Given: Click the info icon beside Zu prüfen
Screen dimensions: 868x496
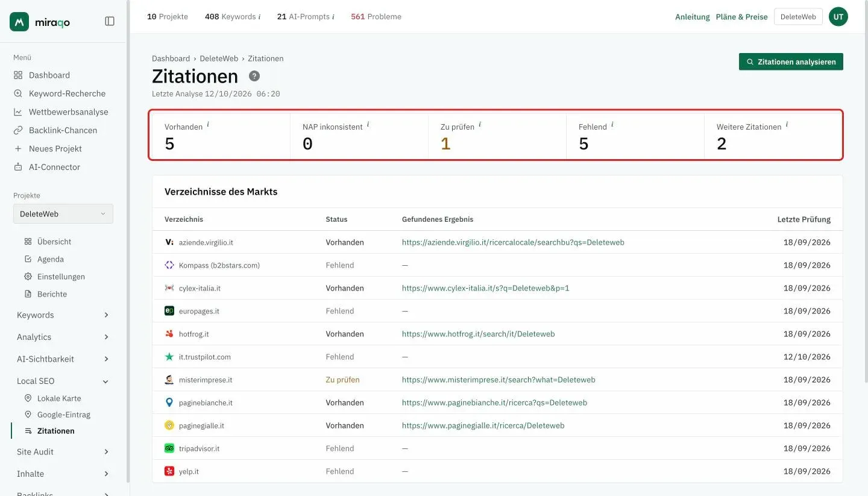Looking at the screenshot, I should pyautogui.click(x=480, y=124).
